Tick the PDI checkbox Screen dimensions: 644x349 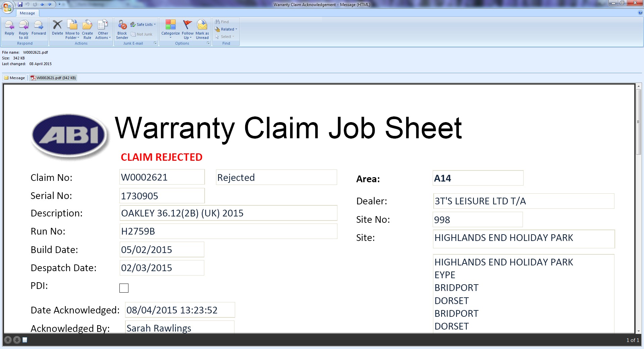(124, 288)
